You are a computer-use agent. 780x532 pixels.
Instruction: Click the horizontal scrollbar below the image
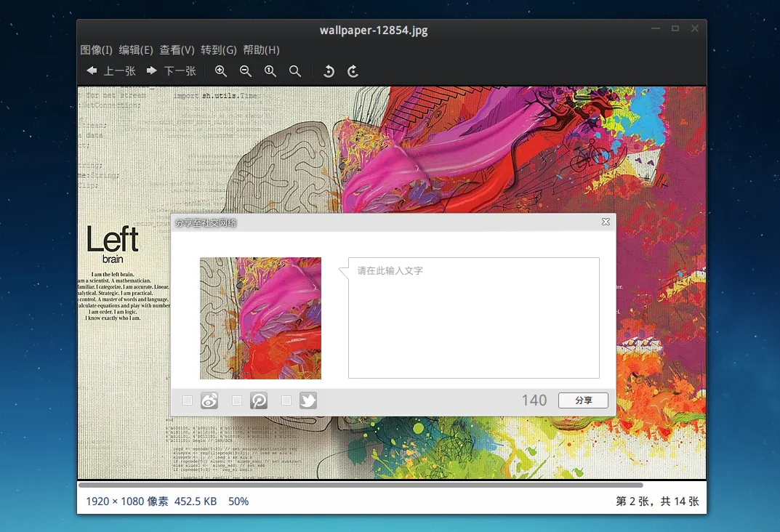(x=360, y=485)
